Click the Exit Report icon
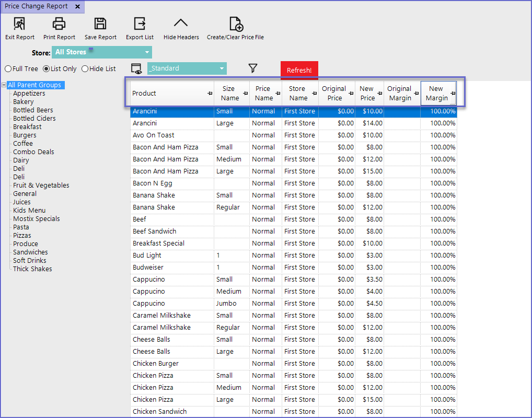 19,24
